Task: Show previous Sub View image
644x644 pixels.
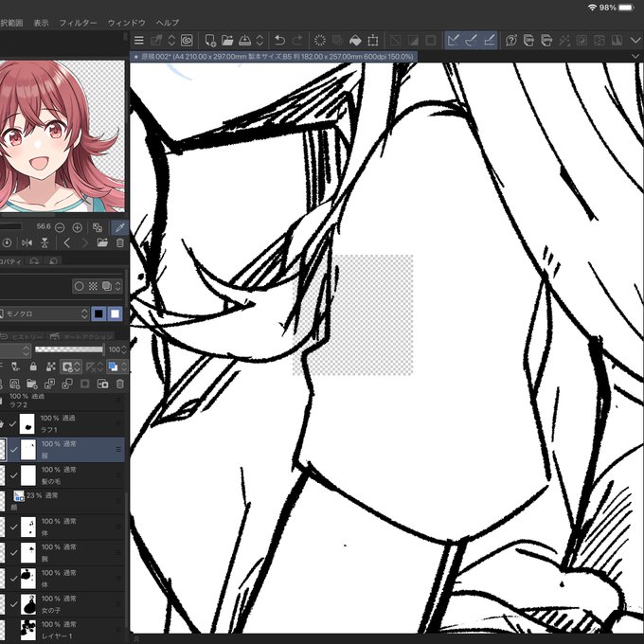Action: (67, 243)
